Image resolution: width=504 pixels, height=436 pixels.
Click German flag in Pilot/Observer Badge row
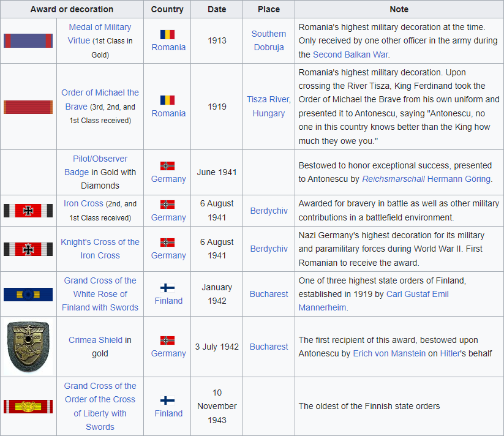pyautogui.click(x=167, y=166)
